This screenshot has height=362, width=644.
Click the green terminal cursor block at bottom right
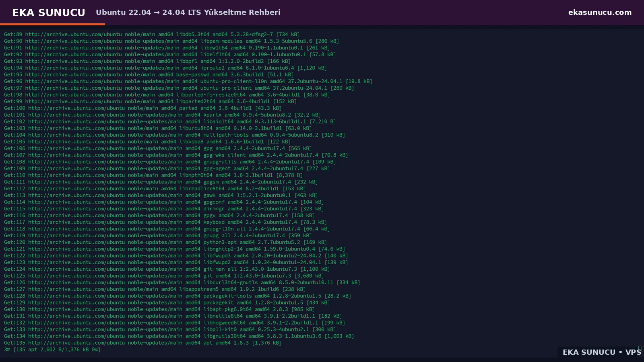tap(640, 348)
